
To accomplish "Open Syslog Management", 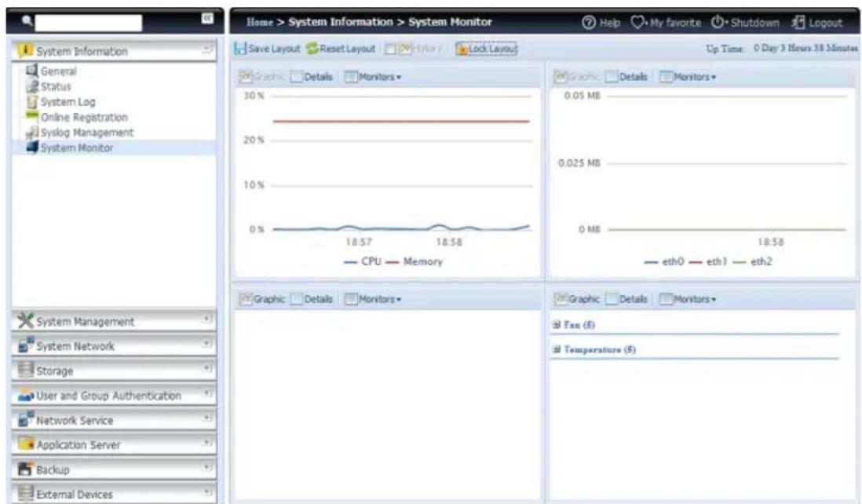I will (87, 133).
